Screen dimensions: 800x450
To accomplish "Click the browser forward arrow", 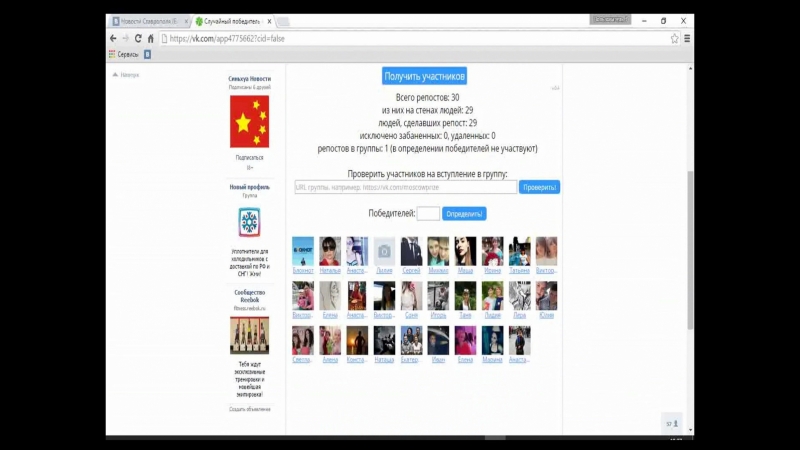I will pos(126,38).
